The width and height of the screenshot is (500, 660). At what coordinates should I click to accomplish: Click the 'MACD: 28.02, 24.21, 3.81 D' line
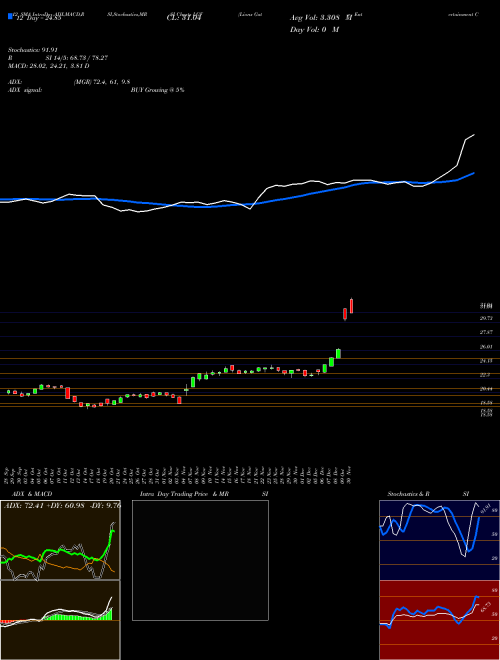coord(49,66)
